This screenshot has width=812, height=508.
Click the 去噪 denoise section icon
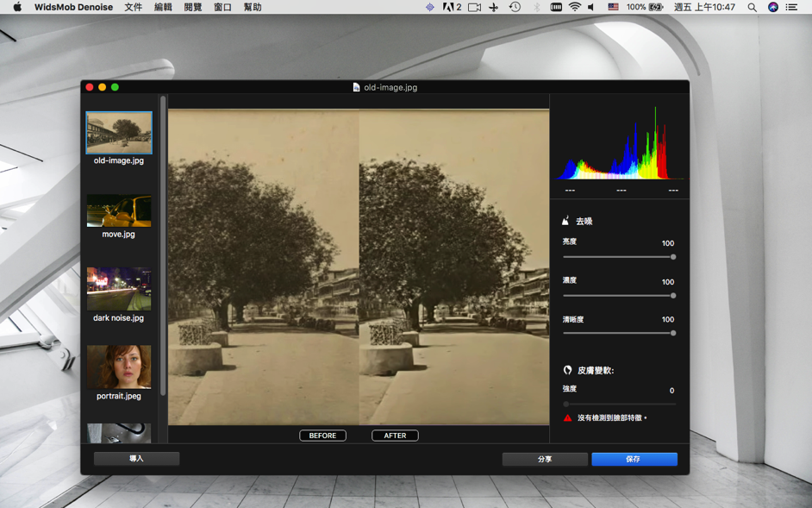566,221
